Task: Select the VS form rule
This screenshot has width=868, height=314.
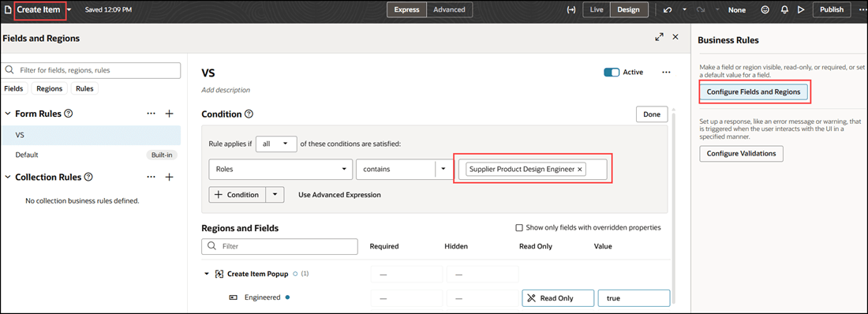Action: coord(91,135)
